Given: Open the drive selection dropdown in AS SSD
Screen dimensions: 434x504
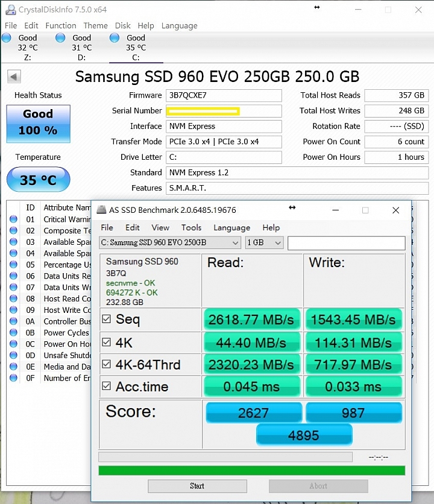Looking at the screenshot, I should tap(170, 243).
